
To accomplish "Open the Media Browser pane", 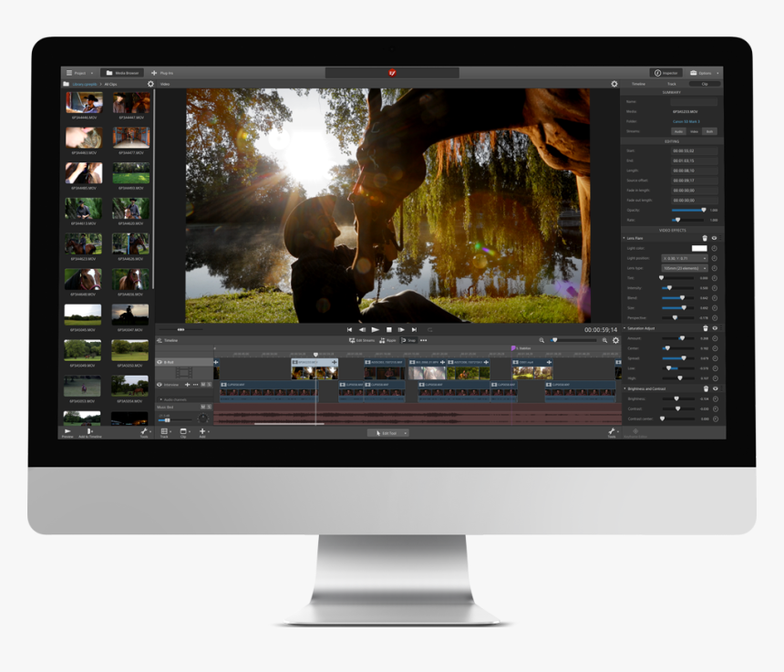I will (x=122, y=73).
